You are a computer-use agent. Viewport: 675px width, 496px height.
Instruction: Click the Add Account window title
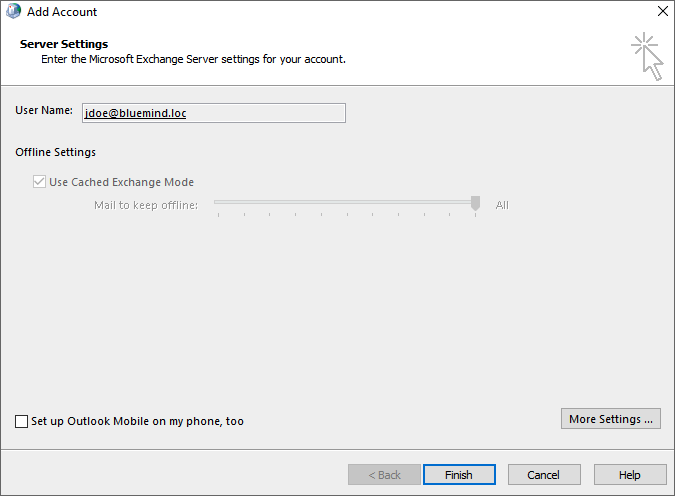pos(62,12)
